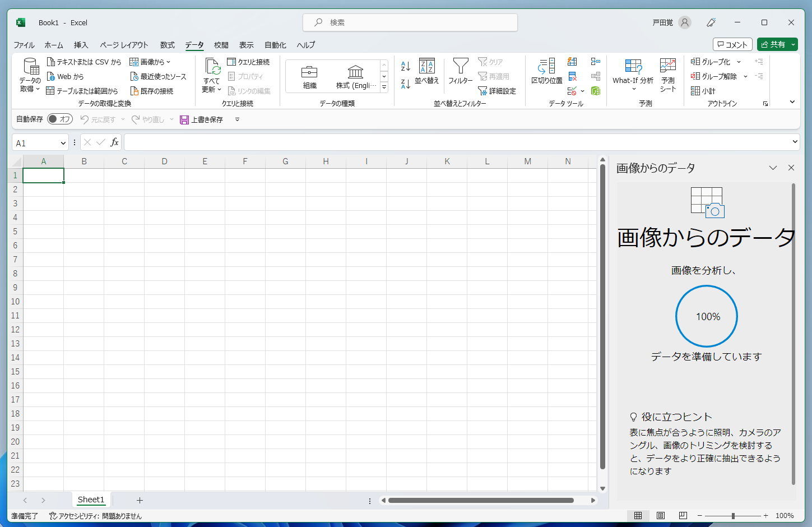This screenshot has height=527, width=812.
Task: Click the vertical sheet scrollbar thumb
Action: (x=602, y=317)
